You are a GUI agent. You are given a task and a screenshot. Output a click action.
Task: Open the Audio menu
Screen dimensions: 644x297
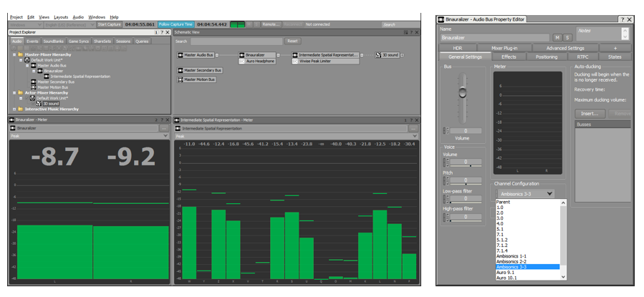78,17
